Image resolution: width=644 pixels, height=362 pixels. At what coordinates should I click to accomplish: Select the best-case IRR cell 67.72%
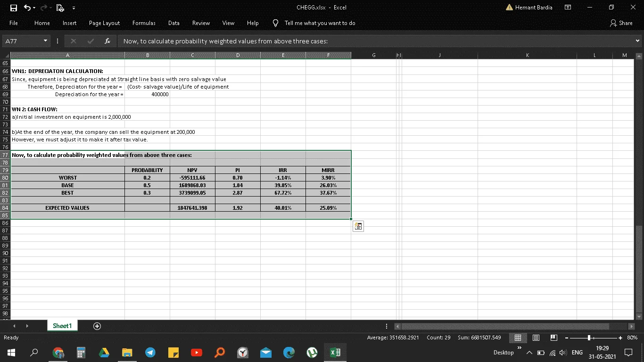(283, 193)
